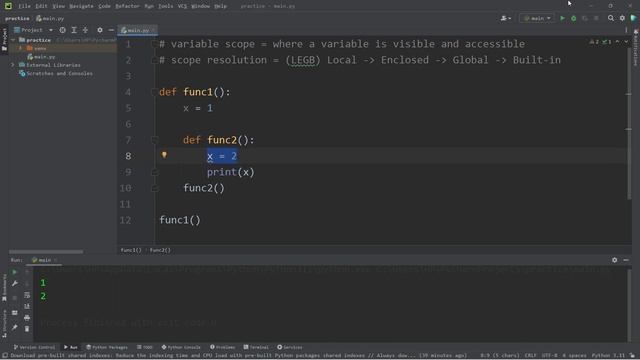640x360 pixels.
Task: Select opened file target icon in Project panel
Action: pos(62,30)
